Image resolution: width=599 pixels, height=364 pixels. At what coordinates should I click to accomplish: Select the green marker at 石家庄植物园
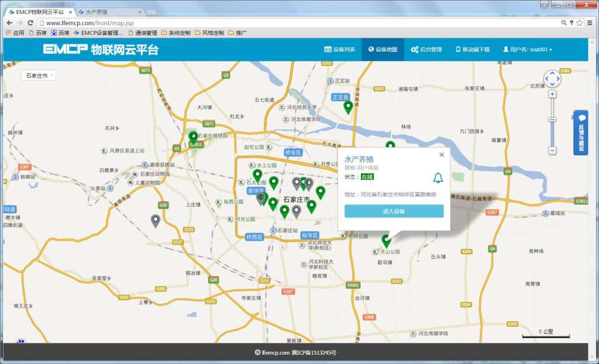click(x=193, y=137)
